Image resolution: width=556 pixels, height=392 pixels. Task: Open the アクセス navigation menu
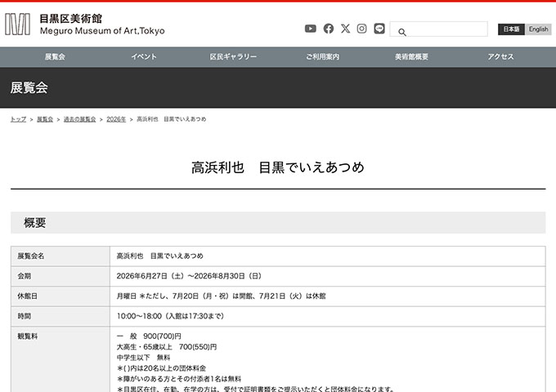pyautogui.click(x=500, y=56)
